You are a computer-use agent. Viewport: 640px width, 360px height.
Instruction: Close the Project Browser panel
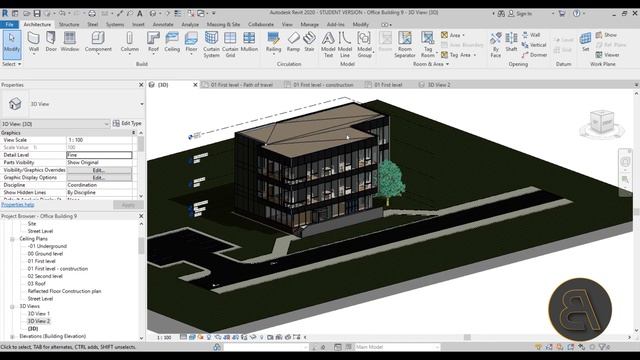141,216
